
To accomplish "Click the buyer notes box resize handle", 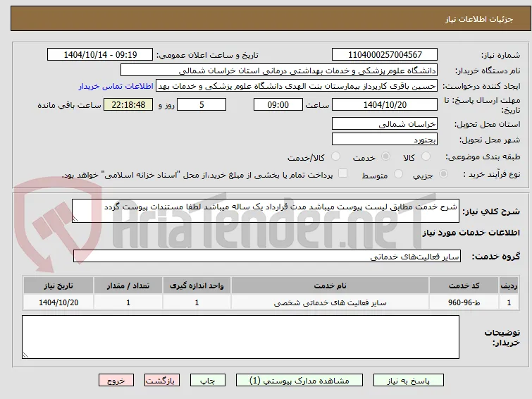I will tap(25, 355).
